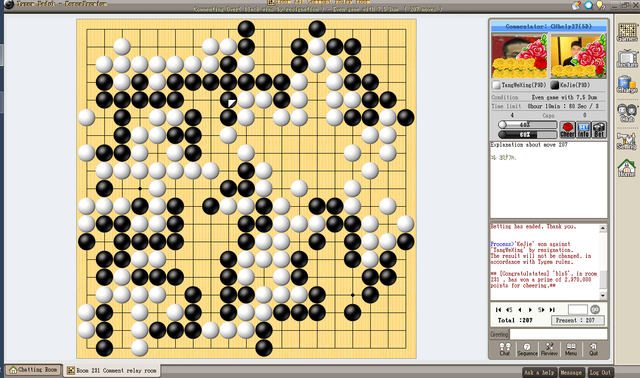640x378 pixels.
Task: Click the Cheer rose button
Action: pos(567,130)
